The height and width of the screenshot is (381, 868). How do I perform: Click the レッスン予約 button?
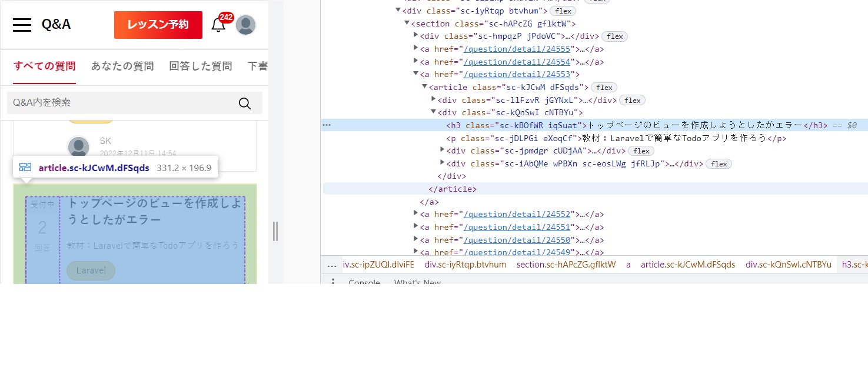coord(158,25)
